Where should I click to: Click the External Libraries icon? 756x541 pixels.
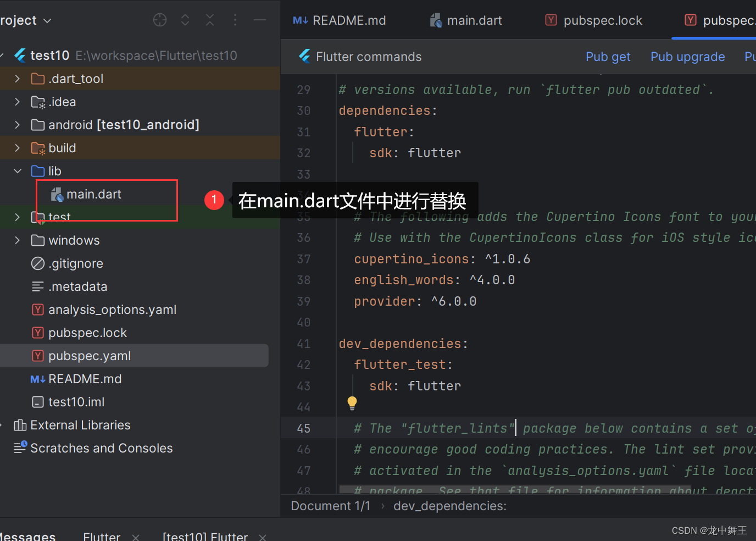tap(20, 425)
